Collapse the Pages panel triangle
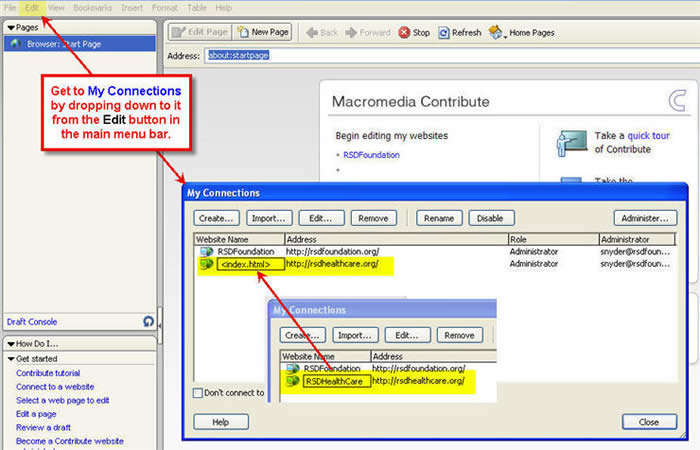The width and height of the screenshot is (700, 450). [x=11, y=28]
